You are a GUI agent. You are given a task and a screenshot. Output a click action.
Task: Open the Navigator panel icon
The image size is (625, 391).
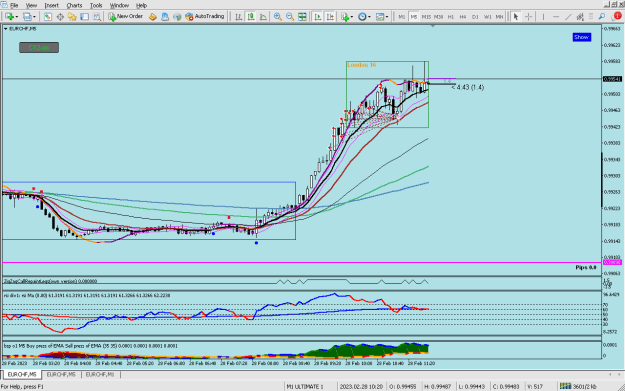(72, 17)
